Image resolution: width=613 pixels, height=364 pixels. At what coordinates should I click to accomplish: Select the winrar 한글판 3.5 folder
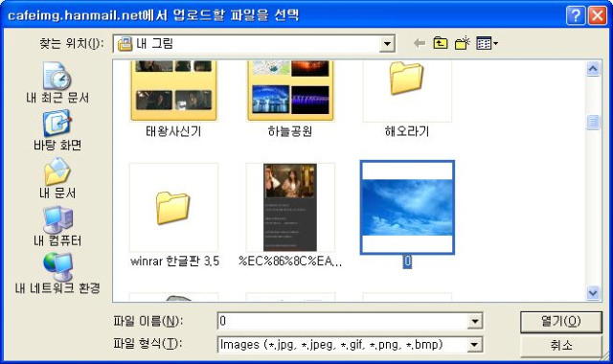pyautogui.click(x=173, y=207)
